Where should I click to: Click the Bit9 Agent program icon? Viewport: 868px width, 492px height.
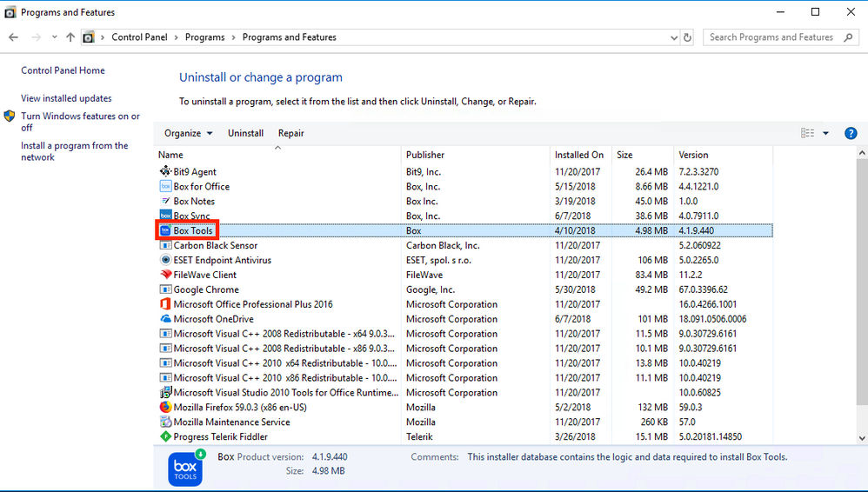click(x=165, y=171)
